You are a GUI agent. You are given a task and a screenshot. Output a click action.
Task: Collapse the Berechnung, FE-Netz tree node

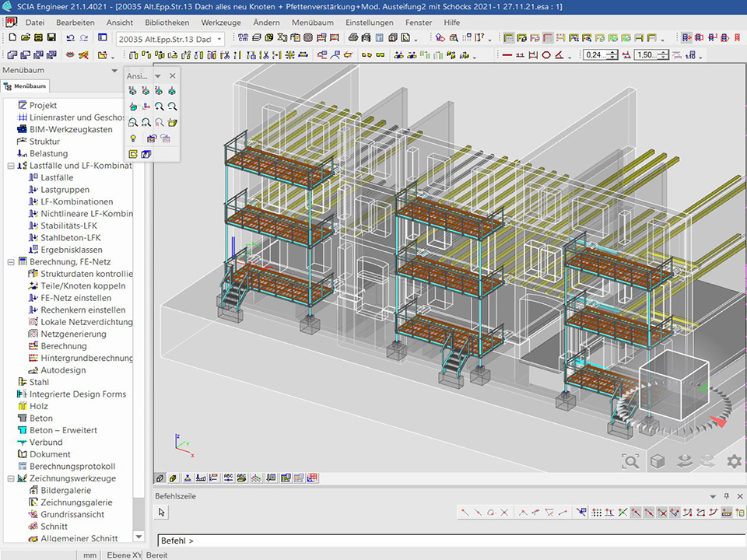[x=11, y=262]
